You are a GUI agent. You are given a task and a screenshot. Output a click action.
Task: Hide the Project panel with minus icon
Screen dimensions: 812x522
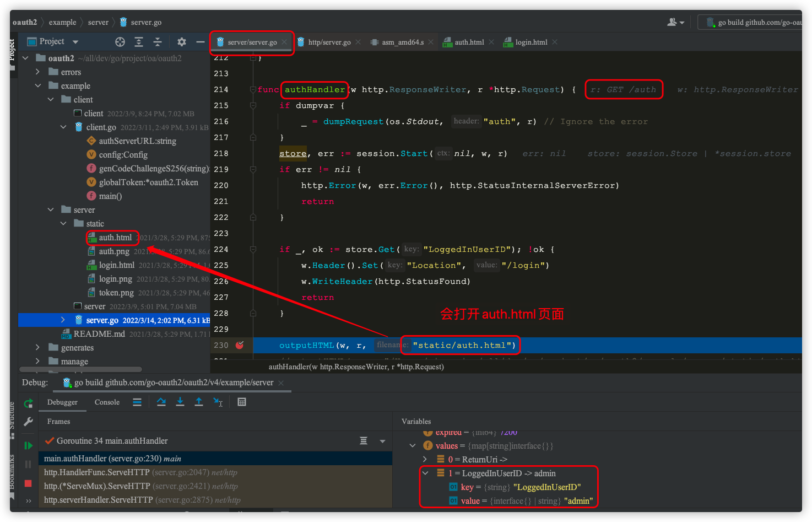[201, 42]
